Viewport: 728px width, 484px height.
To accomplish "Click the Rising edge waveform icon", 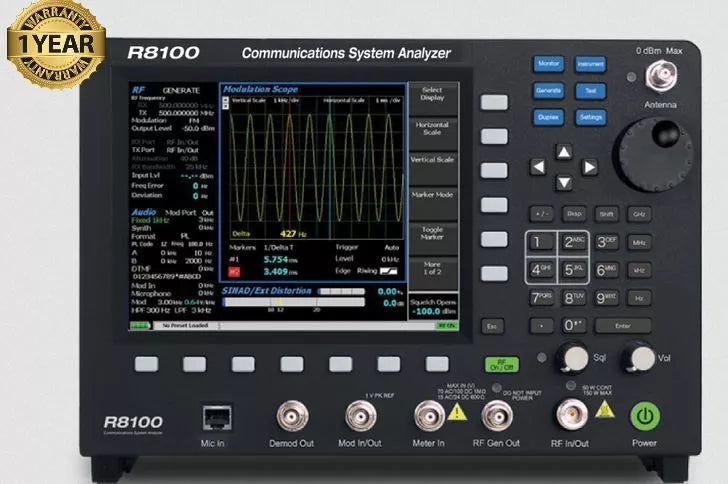I will tap(388, 271).
